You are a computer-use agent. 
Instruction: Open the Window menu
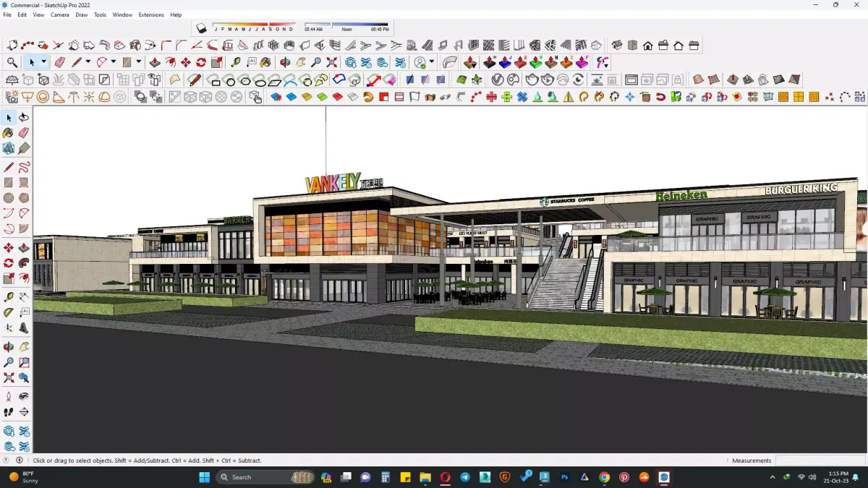point(122,14)
